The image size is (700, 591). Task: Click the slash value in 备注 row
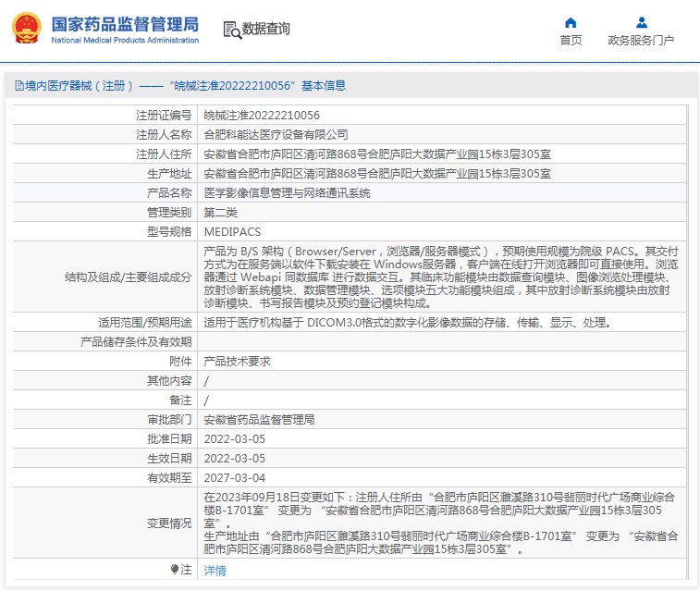pyautogui.click(x=206, y=400)
